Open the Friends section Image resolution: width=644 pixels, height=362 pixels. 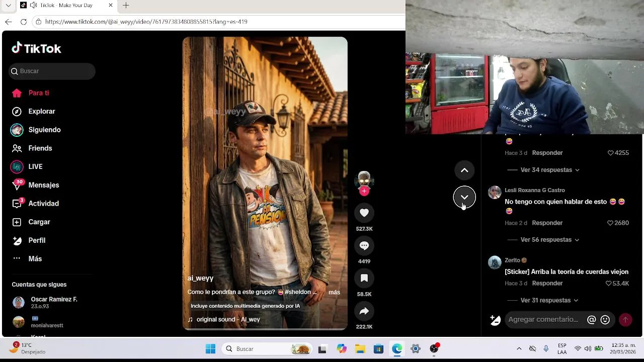pos(32,148)
